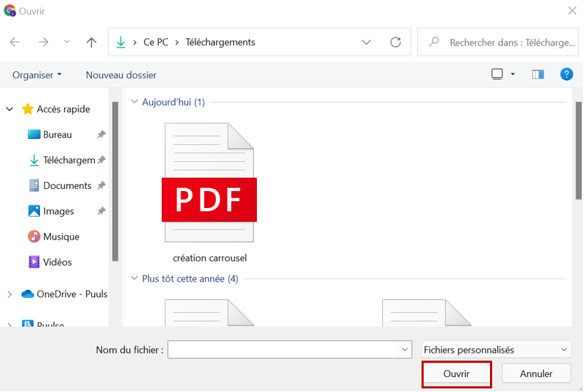
Task: Select Ce PC in the address path
Action: coord(155,42)
